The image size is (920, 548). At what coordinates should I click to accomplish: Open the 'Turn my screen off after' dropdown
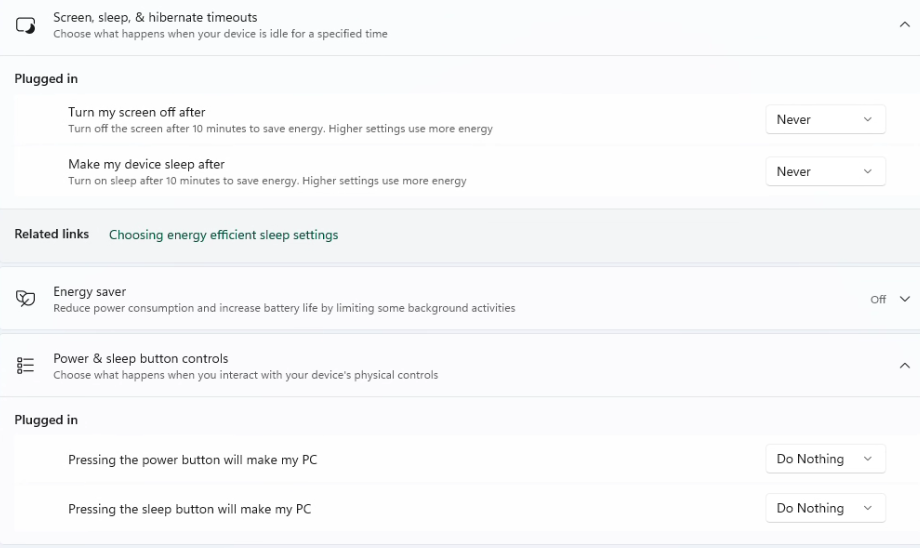pyautogui.click(x=825, y=120)
